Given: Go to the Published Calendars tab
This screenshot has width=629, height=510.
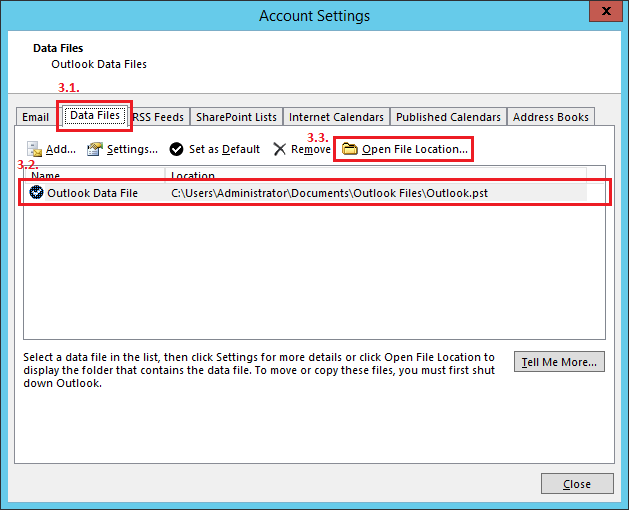Looking at the screenshot, I should (x=448, y=117).
